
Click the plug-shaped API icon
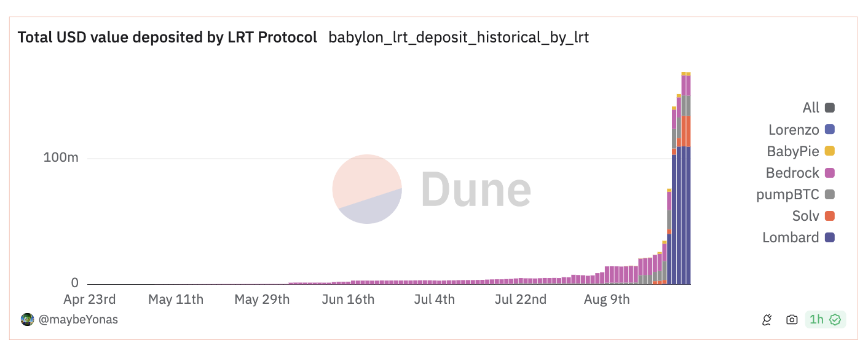[x=767, y=319]
